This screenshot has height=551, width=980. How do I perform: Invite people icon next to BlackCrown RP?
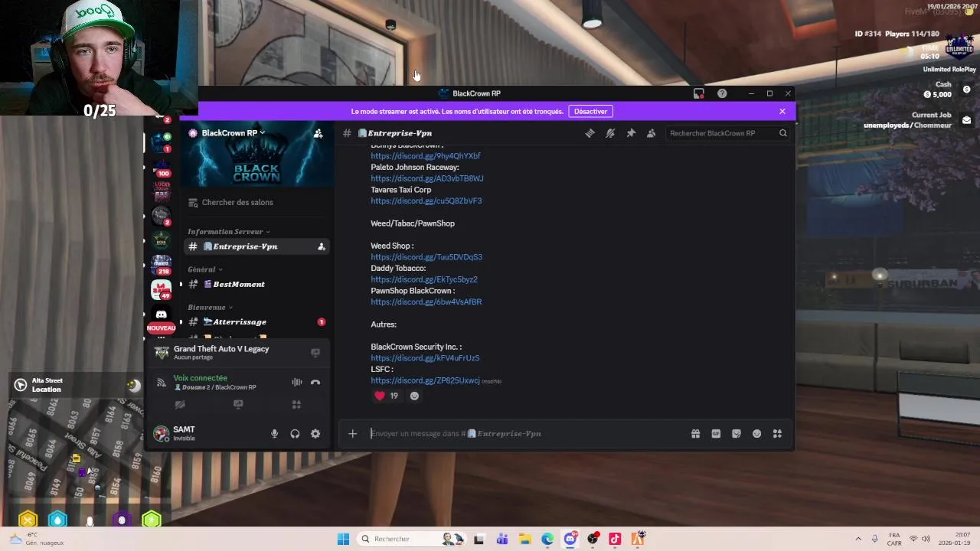click(x=318, y=133)
